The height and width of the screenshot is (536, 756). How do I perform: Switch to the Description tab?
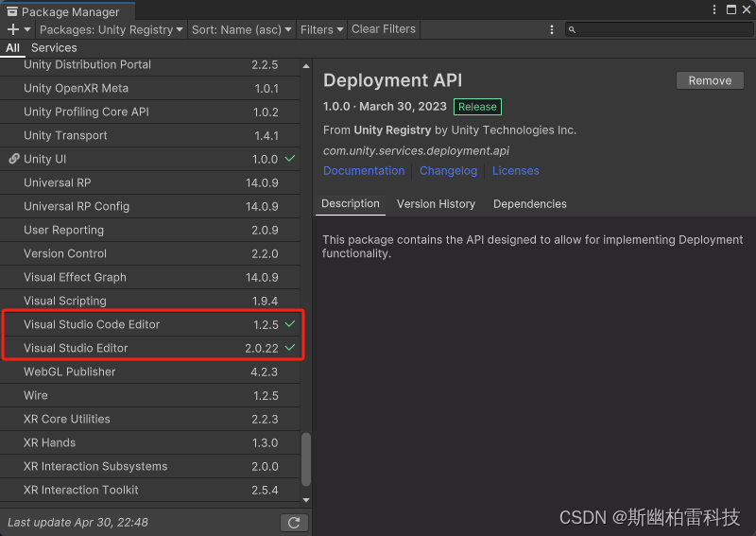click(351, 204)
